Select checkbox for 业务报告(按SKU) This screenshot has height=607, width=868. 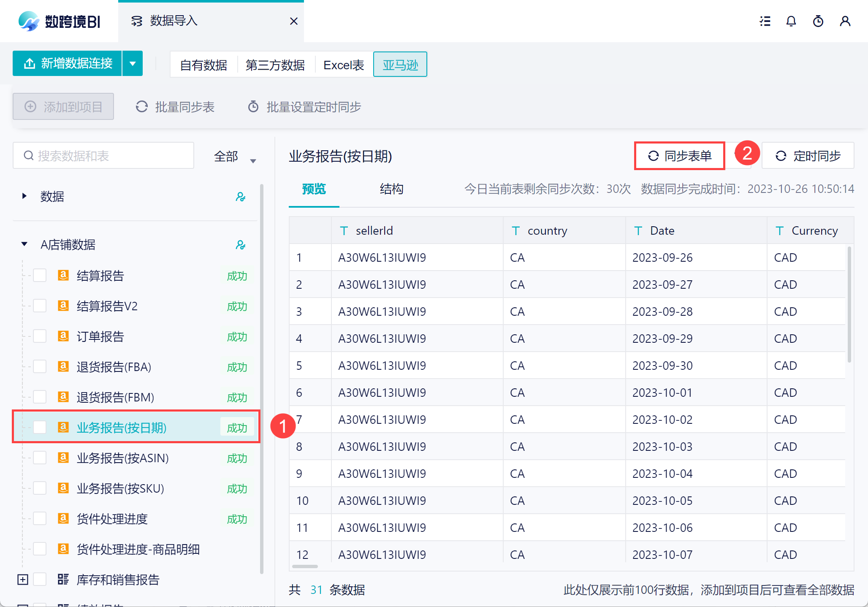[x=40, y=488]
